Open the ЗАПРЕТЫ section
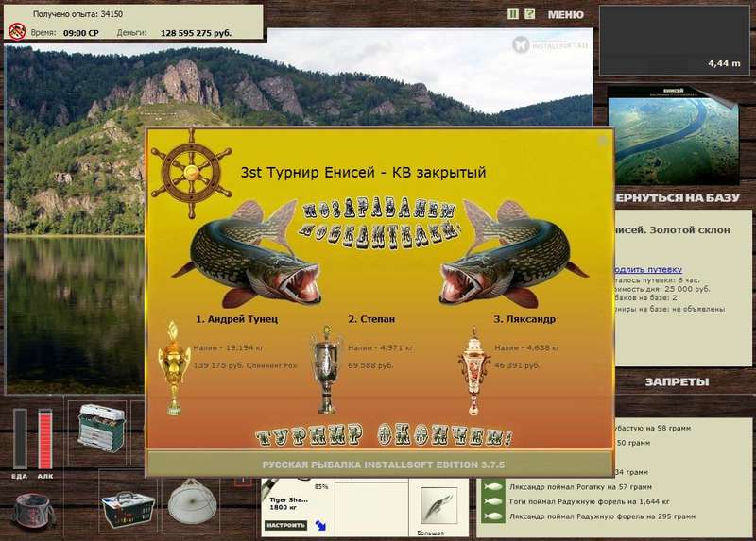The image size is (756, 541). [677, 381]
